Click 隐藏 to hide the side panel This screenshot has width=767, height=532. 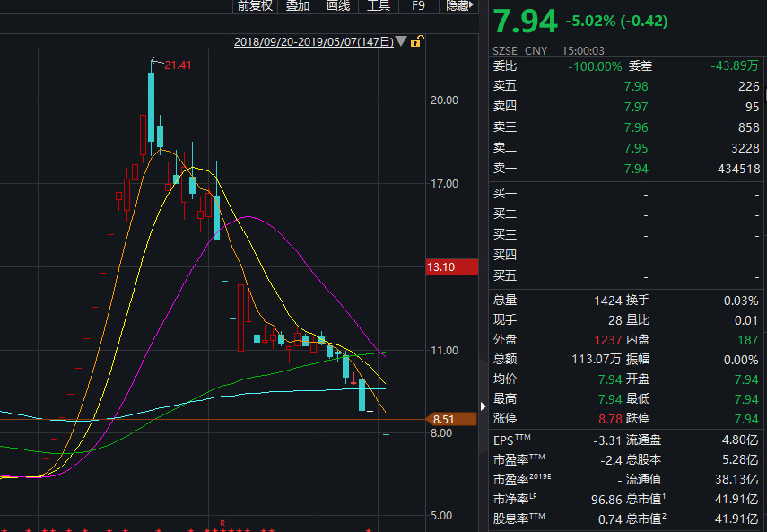pyautogui.click(x=458, y=6)
